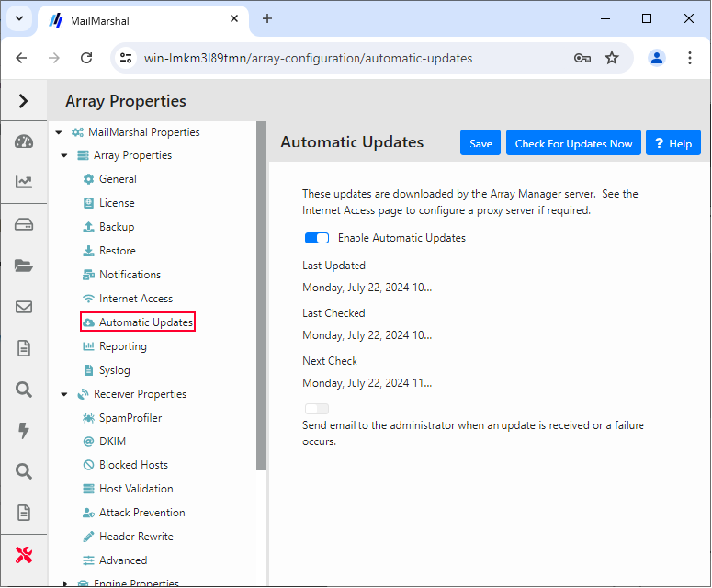
Task: Open the folders icon in sidebar
Action: pyautogui.click(x=24, y=266)
